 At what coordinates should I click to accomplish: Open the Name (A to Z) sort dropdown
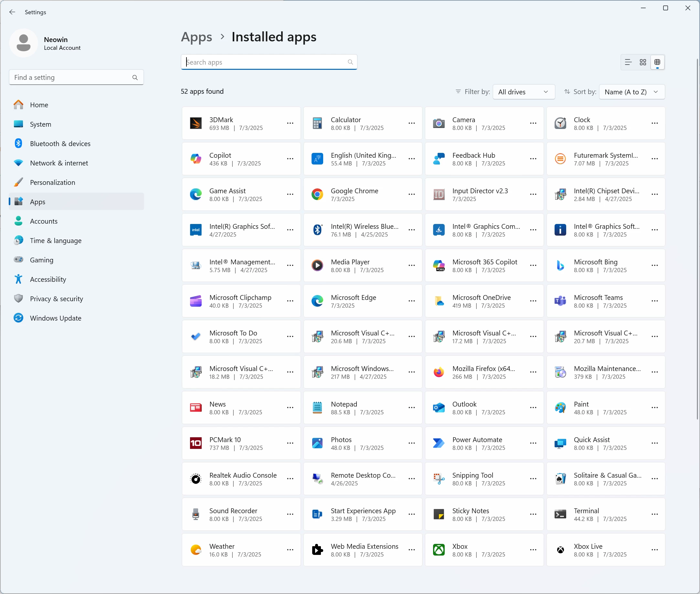point(632,92)
